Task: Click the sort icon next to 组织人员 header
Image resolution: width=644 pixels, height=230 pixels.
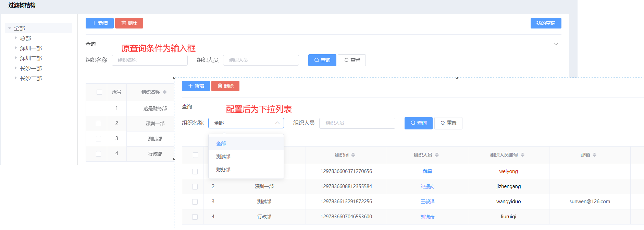Action: 437,155
